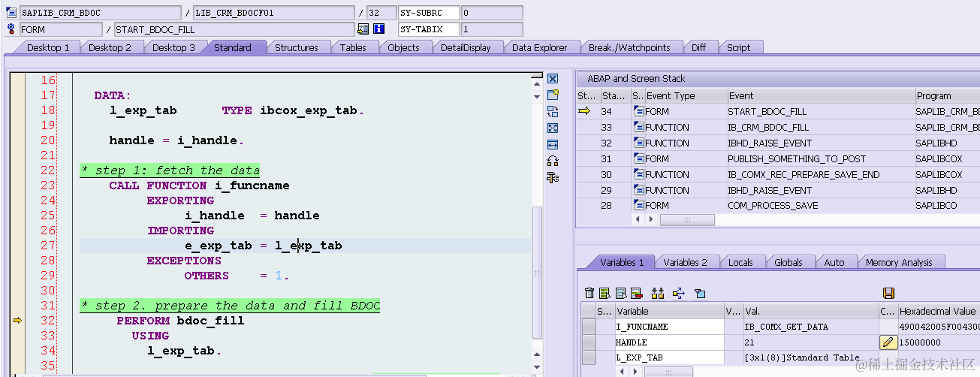980x377 pixels.
Task: Click the services headset icon beside the editor
Action: tap(553, 161)
